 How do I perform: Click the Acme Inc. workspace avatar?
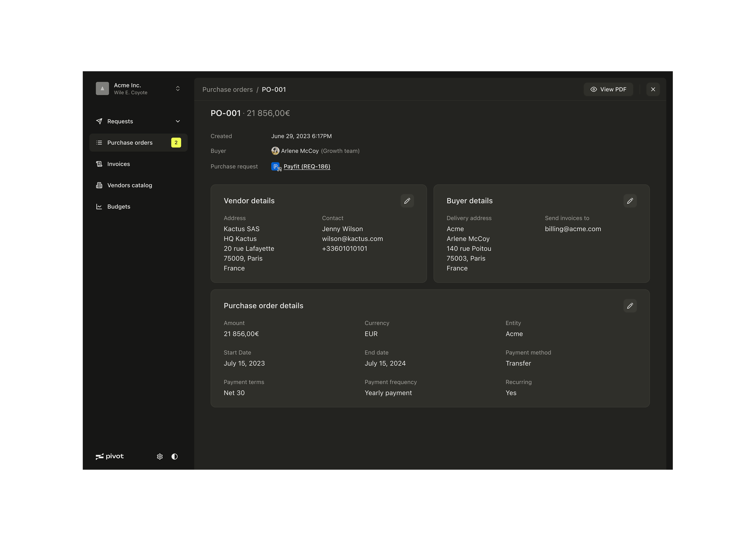tap(102, 89)
